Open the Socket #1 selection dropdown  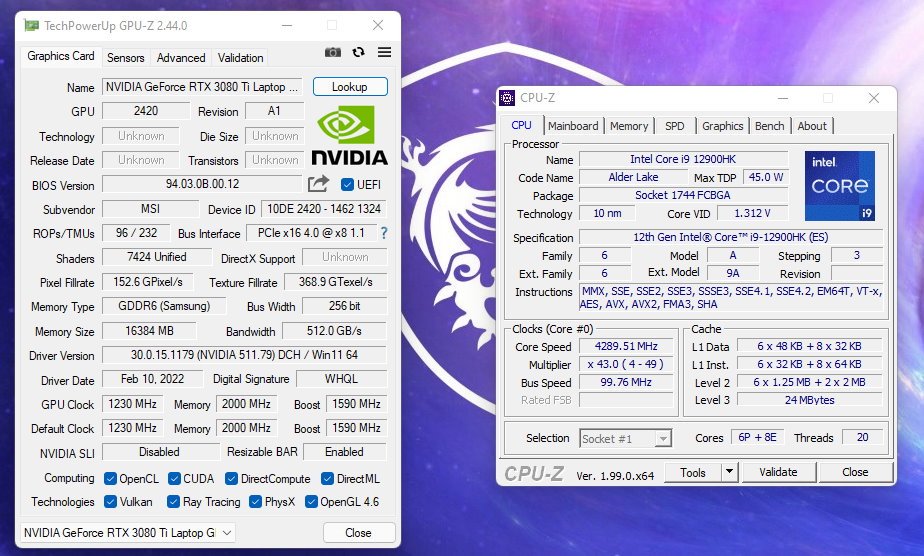coord(625,439)
